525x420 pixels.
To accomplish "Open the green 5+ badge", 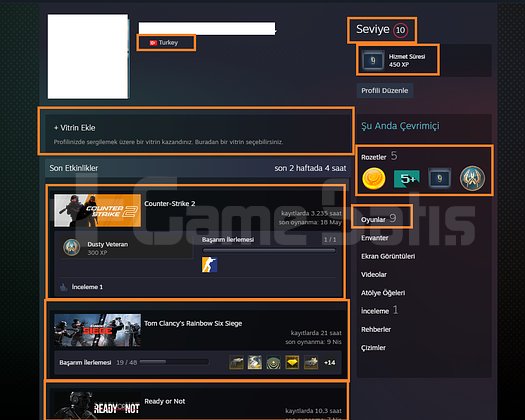I will coord(406,179).
